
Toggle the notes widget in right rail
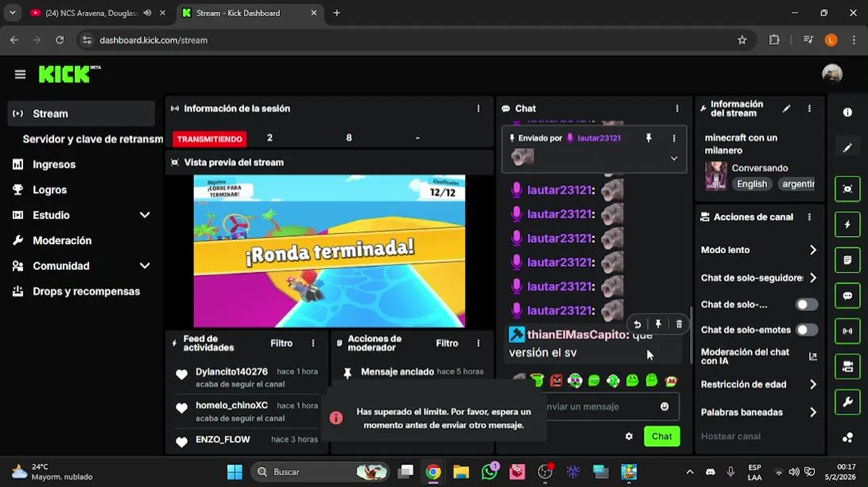(x=848, y=260)
